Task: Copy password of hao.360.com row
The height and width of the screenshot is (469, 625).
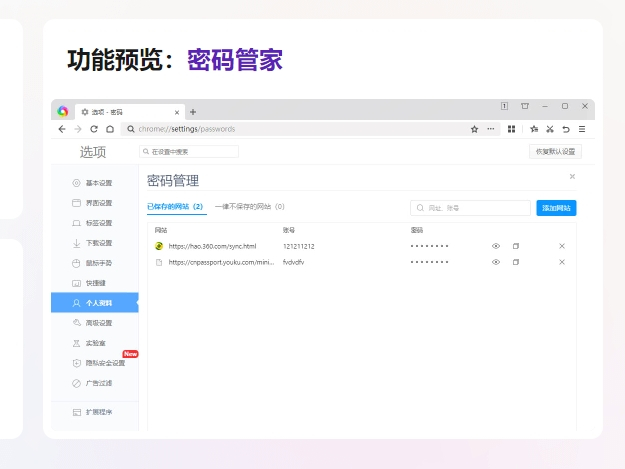Action: pos(516,246)
